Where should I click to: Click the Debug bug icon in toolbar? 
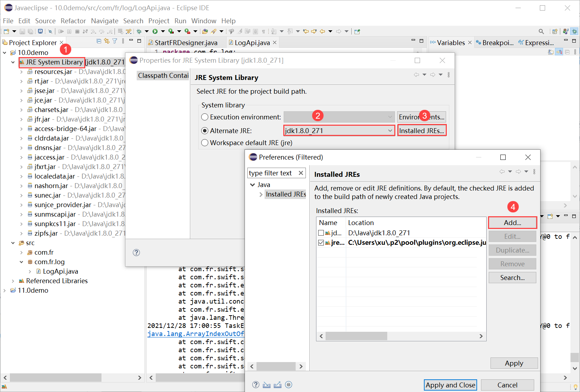[139, 31]
